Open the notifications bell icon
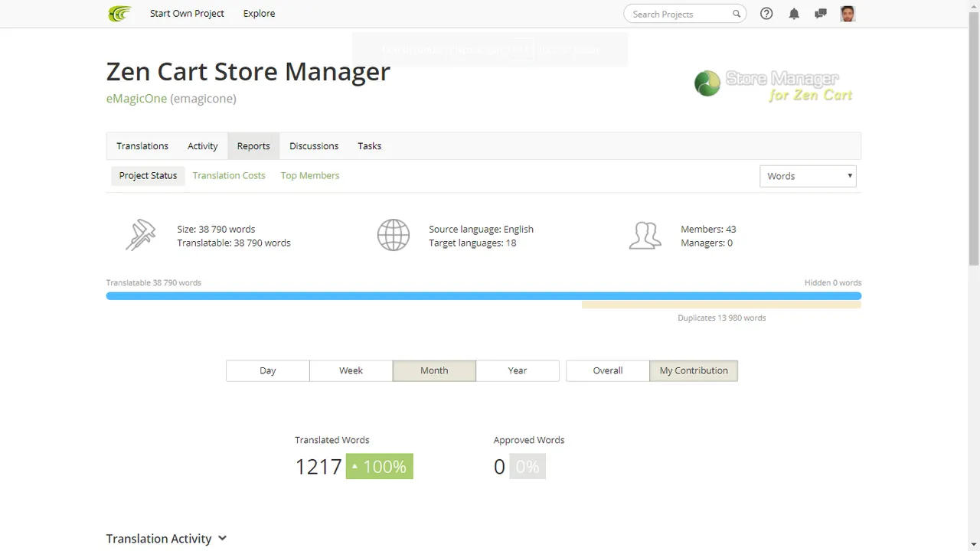Viewport: 980px width, 551px height. click(794, 14)
